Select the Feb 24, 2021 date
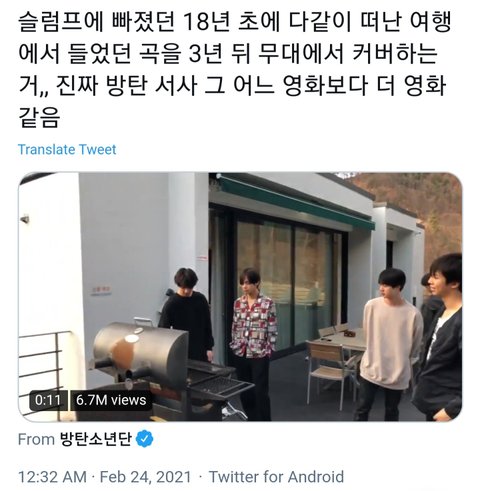 (146, 477)
